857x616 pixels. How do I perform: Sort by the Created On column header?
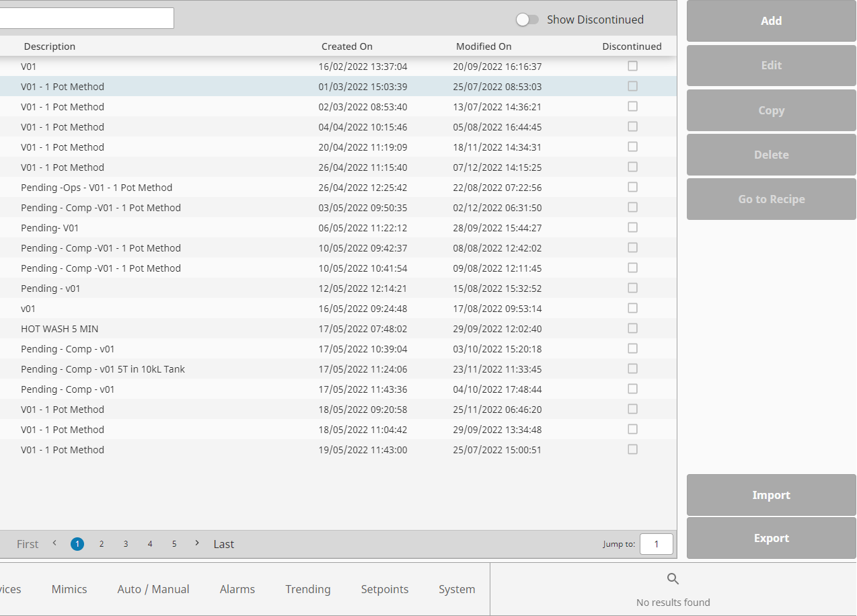point(347,46)
